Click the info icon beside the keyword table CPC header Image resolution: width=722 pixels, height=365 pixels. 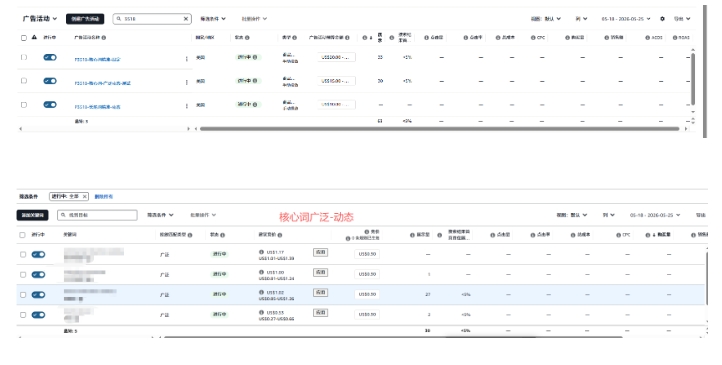click(618, 235)
